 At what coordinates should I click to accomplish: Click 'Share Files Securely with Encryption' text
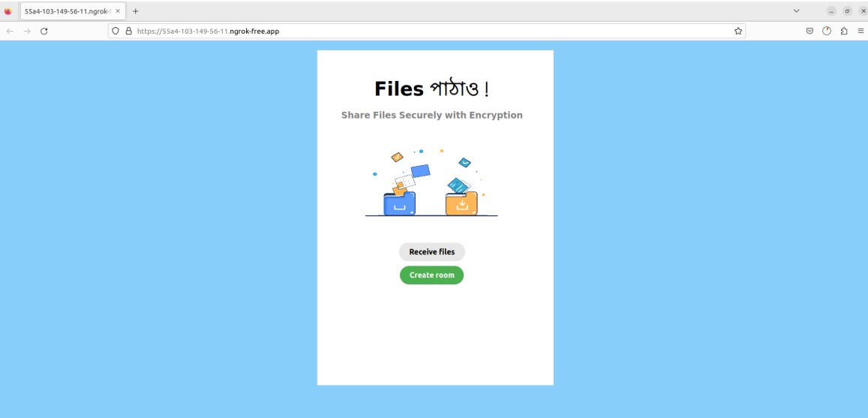point(432,115)
